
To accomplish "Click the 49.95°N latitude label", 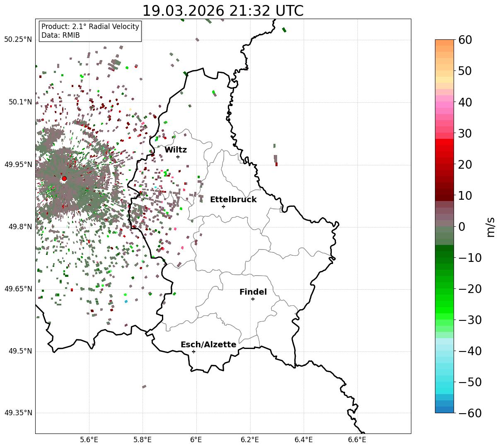I will point(18,165).
